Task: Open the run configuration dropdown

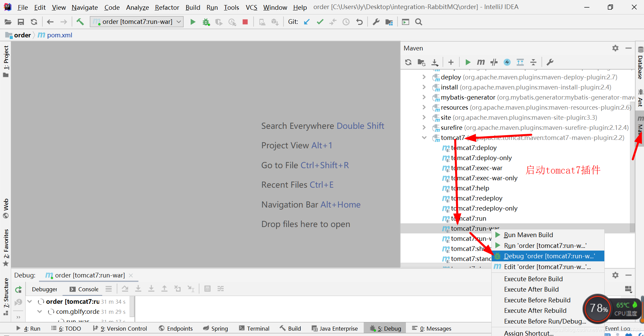Action: (137, 22)
